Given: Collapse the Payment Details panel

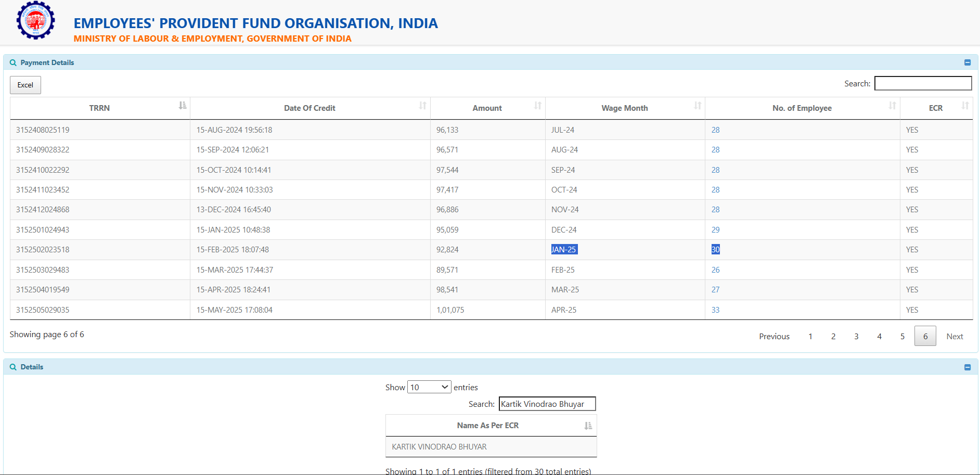Looking at the screenshot, I should (x=968, y=62).
